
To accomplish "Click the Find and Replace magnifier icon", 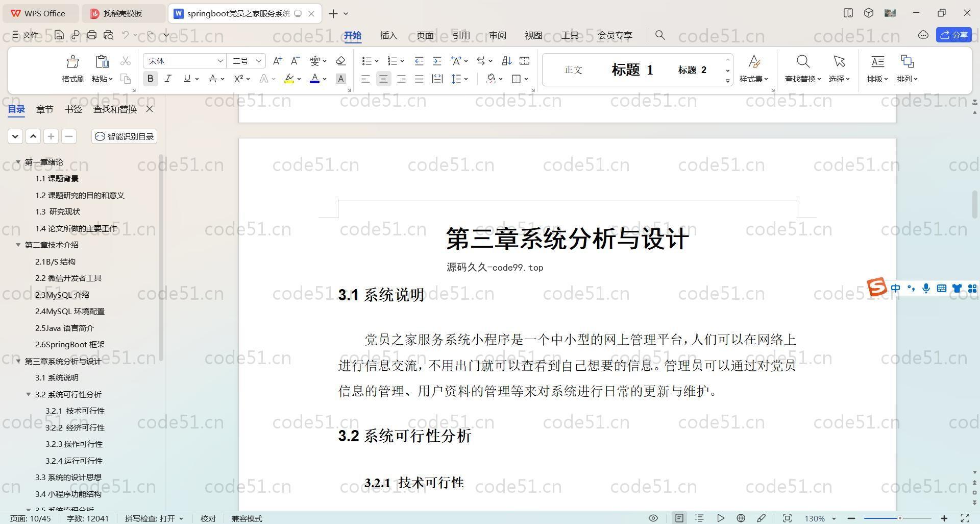I will pos(803,62).
